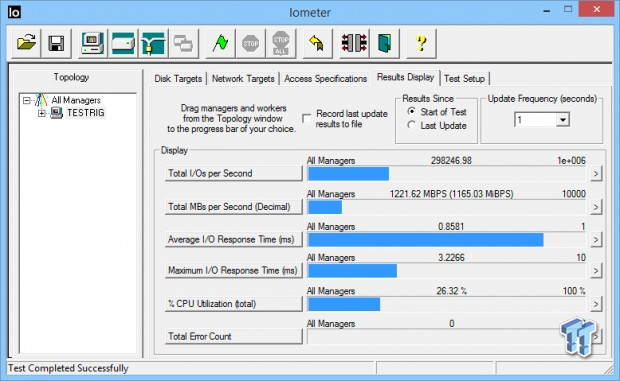Click the Iometer title bar logo
Image resolution: width=620 pixels, height=381 pixels.
point(14,12)
